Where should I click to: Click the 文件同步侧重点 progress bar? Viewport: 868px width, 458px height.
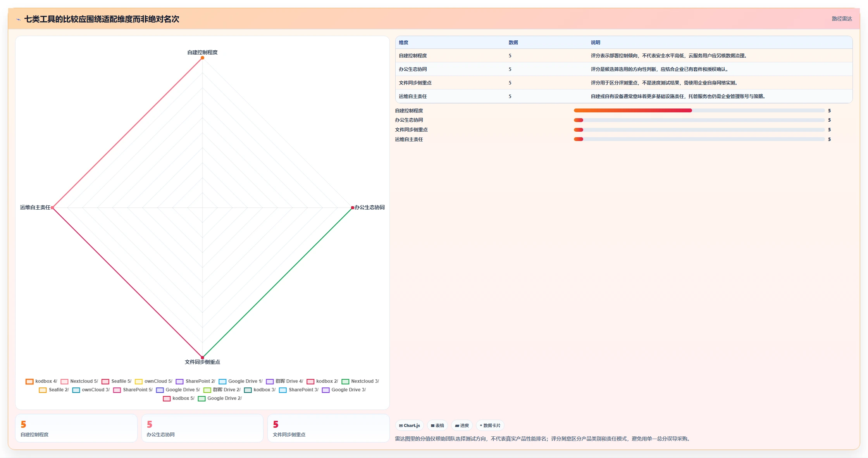[x=699, y=130]
